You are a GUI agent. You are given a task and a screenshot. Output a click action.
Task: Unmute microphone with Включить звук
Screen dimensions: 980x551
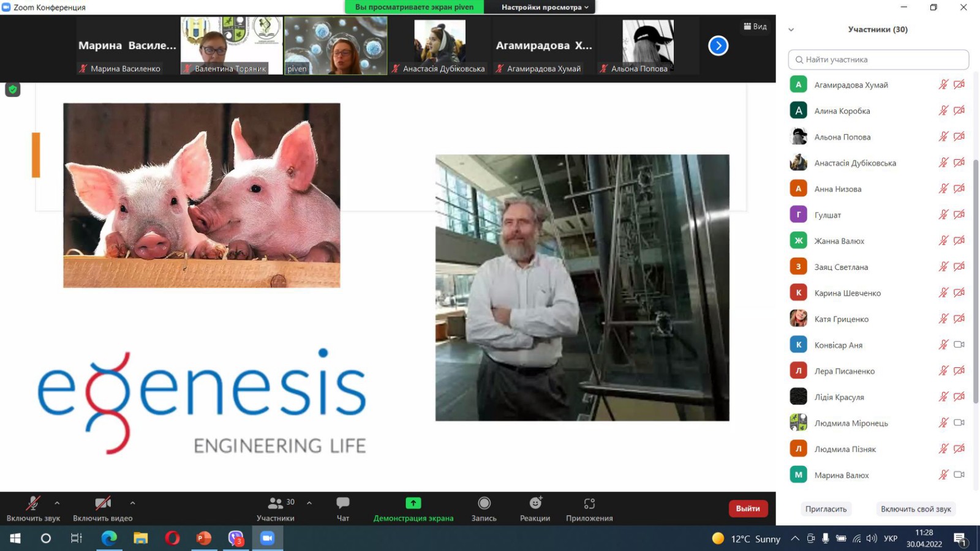click(x=33, y=509)
